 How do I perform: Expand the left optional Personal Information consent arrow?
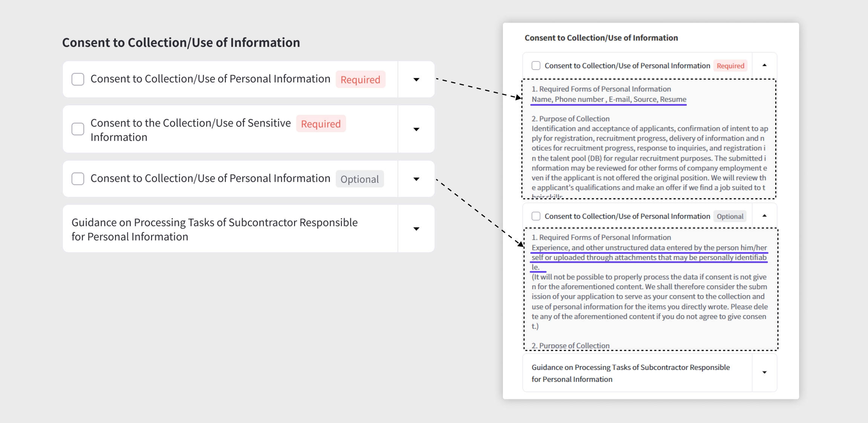pyautogui.click(x=416, y=179)
